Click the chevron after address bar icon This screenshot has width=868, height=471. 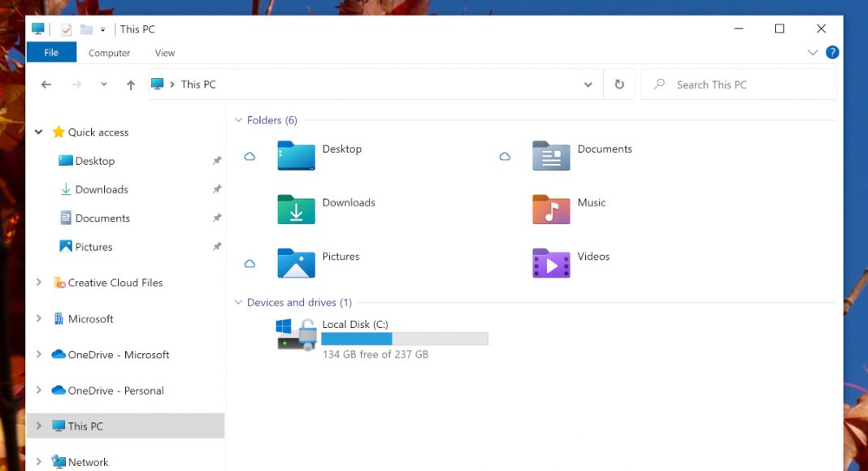tap(172, 84)
